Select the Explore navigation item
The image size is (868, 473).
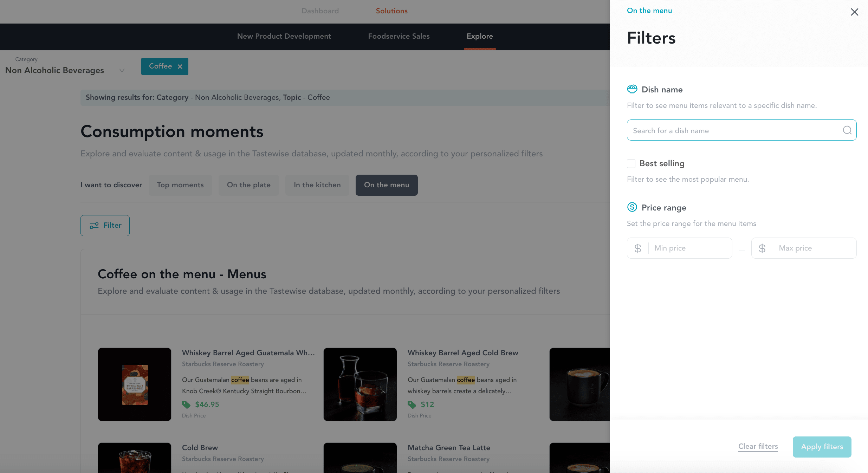point(480,36)
